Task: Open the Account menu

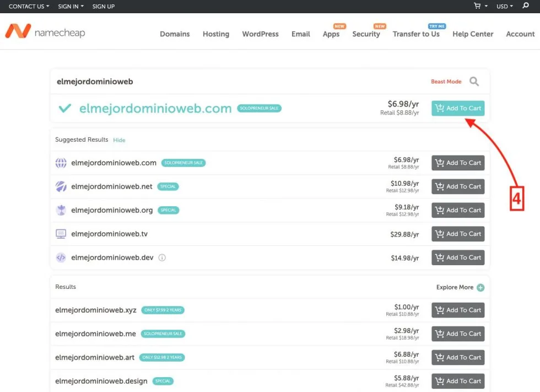Action: (x=520, y=34)
